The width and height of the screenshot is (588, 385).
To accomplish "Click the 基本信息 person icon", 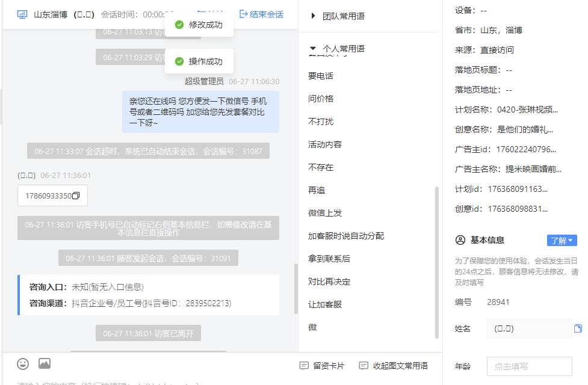I will (x=460, y=240).
